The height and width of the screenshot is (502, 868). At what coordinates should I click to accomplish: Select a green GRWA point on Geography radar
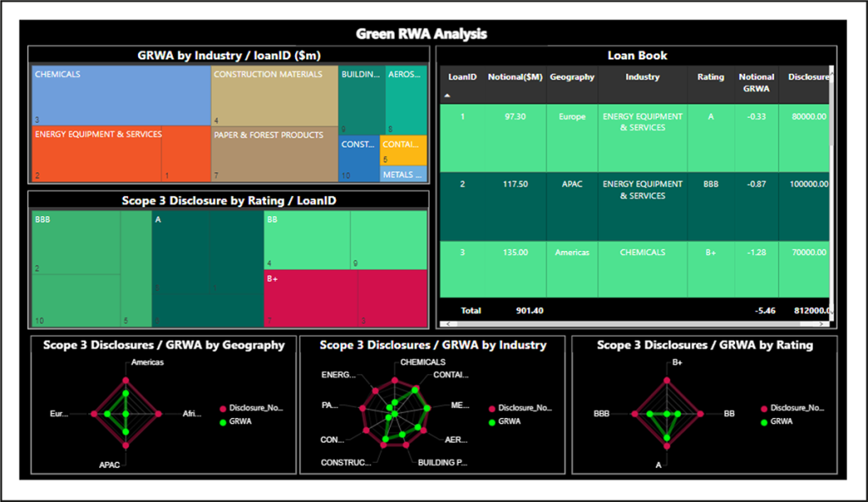[x=125, y=393]
